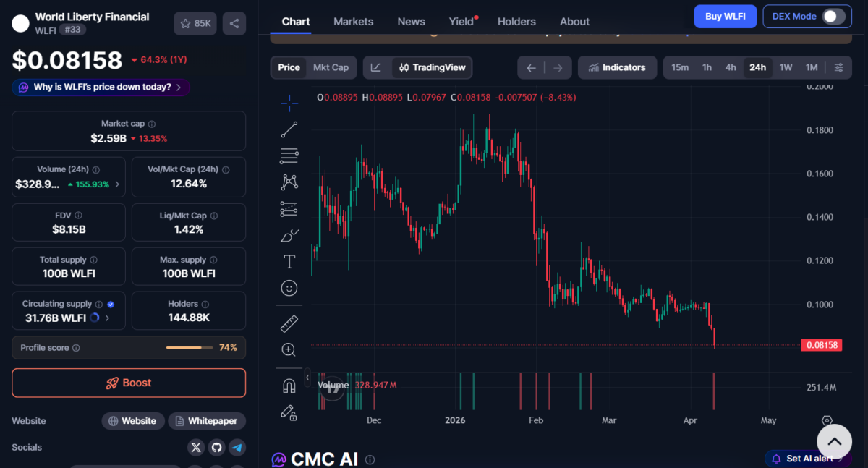Screen dimensions: 868x468
Task: Open the Whitepaper link
Action: (x=207, y=421)
